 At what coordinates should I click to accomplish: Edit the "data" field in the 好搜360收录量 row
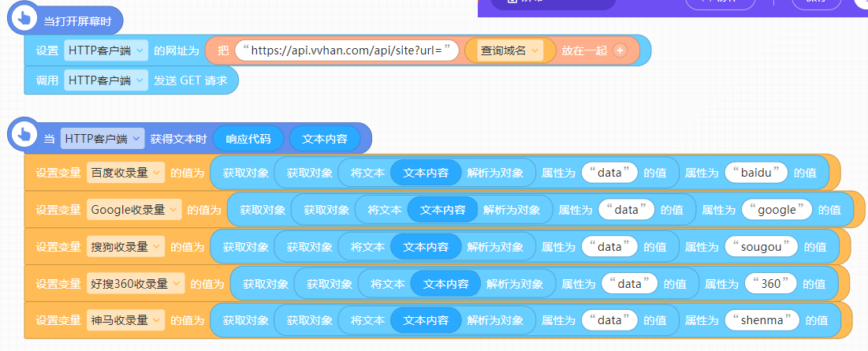click(x=630, y=283)
